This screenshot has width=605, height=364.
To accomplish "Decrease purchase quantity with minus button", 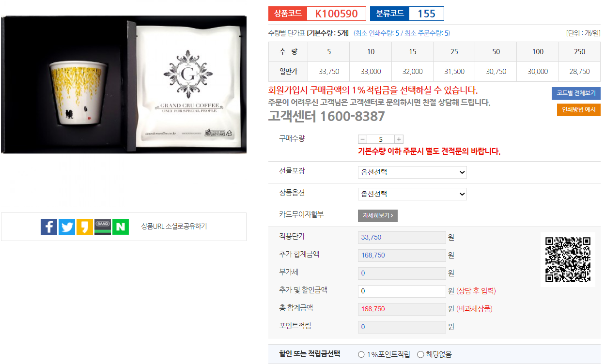I will click(362, 139).
